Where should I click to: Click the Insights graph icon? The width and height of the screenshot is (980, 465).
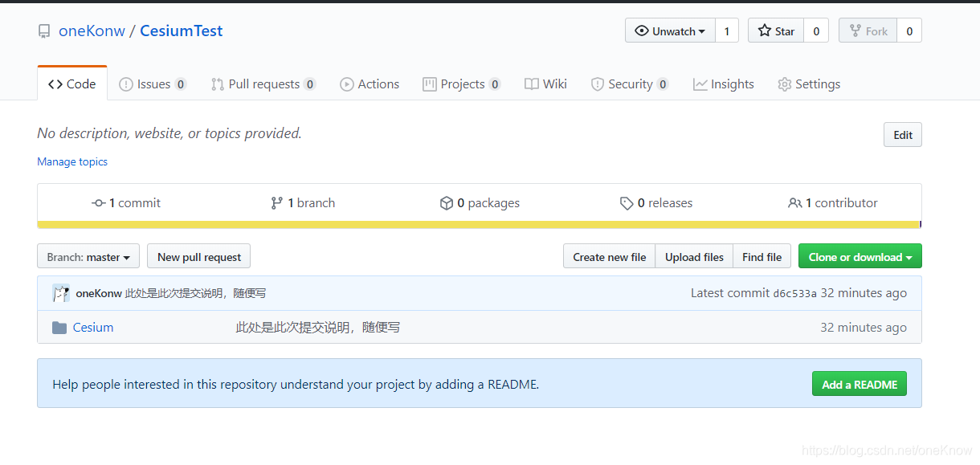pos(700,84)
